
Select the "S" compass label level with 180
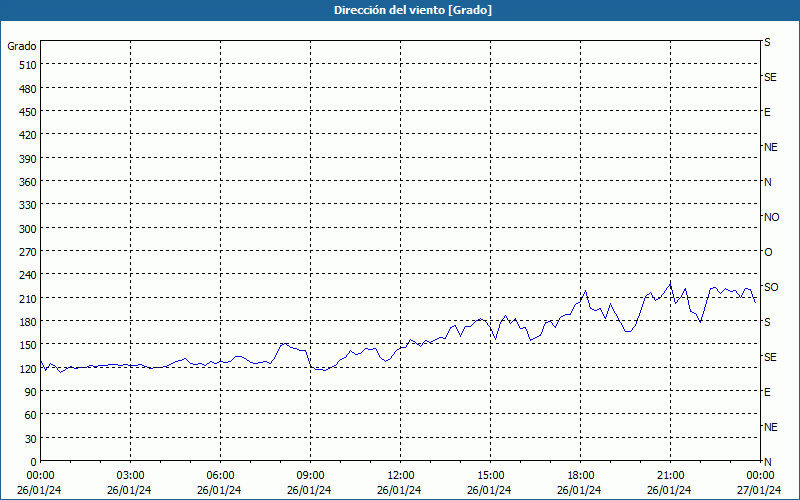click(x=767, y=322)
